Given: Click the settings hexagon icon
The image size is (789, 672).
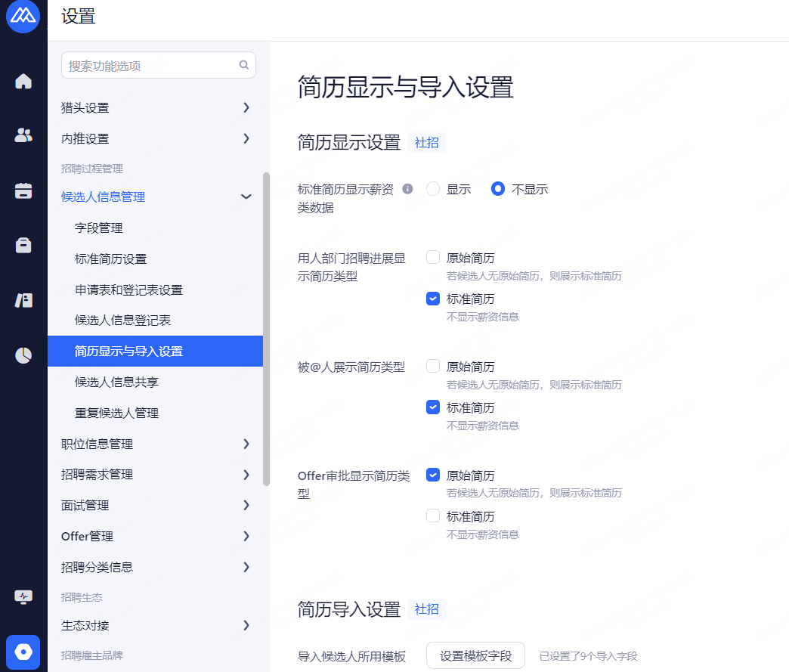Looking at the screenshot, I should [x=23, y=652].
